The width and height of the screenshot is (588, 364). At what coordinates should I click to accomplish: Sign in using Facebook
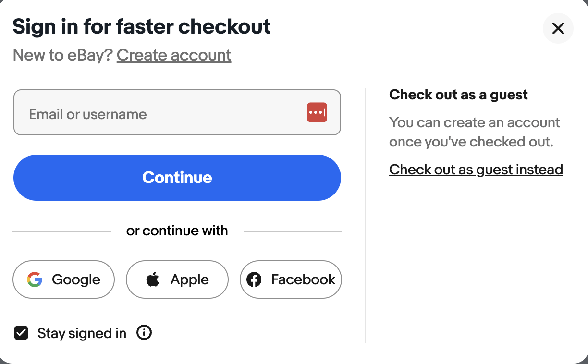(291, 279)
